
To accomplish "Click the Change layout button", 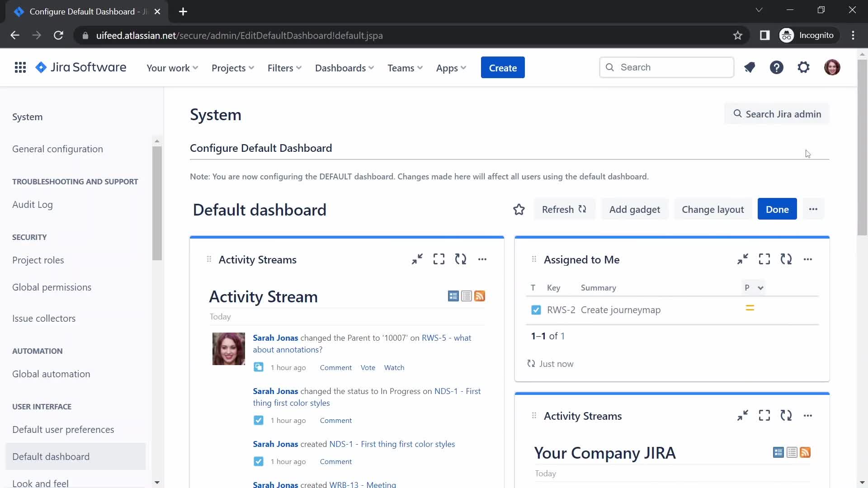I will point(713,209).
